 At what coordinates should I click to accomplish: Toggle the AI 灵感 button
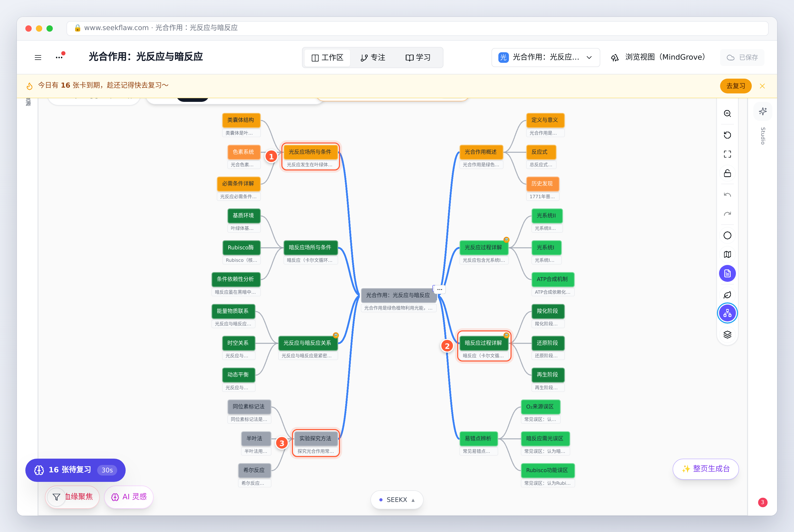click(129, 497)
